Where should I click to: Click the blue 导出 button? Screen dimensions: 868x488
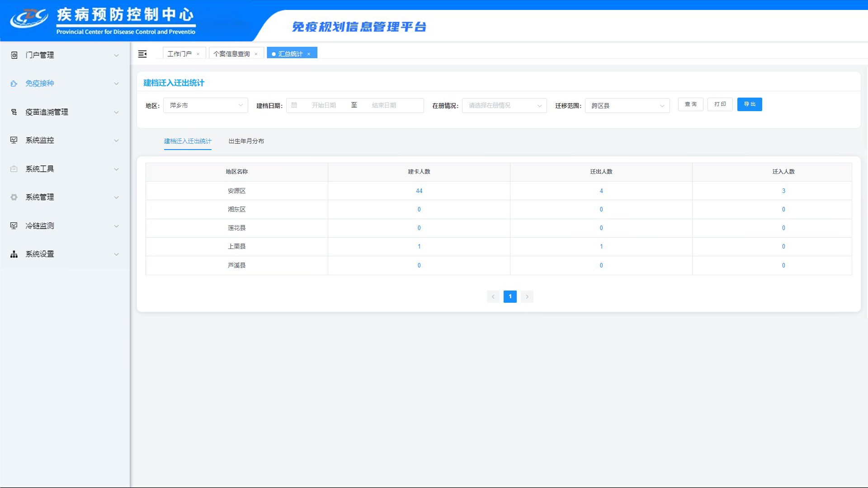click(x=749, y=104)
